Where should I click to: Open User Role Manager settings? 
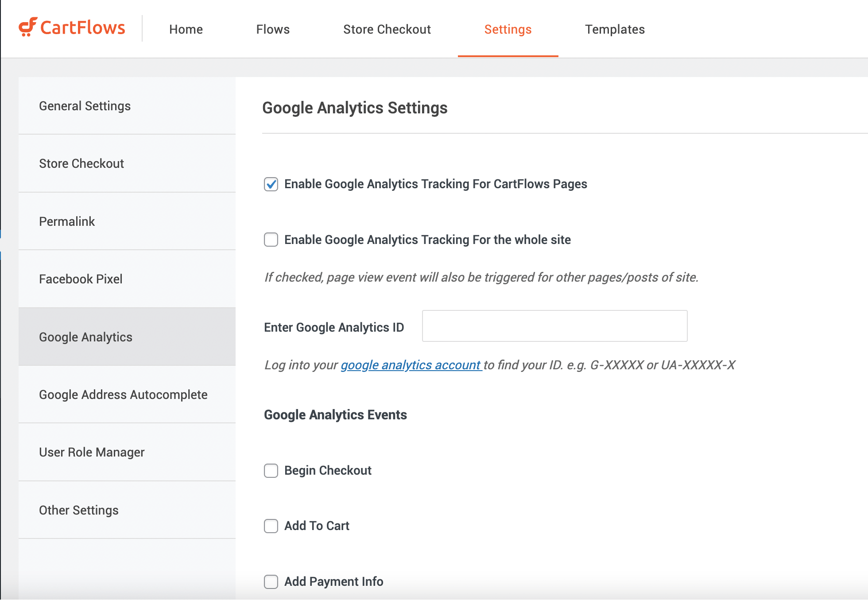pyautogui.click(x=127, y=452)
